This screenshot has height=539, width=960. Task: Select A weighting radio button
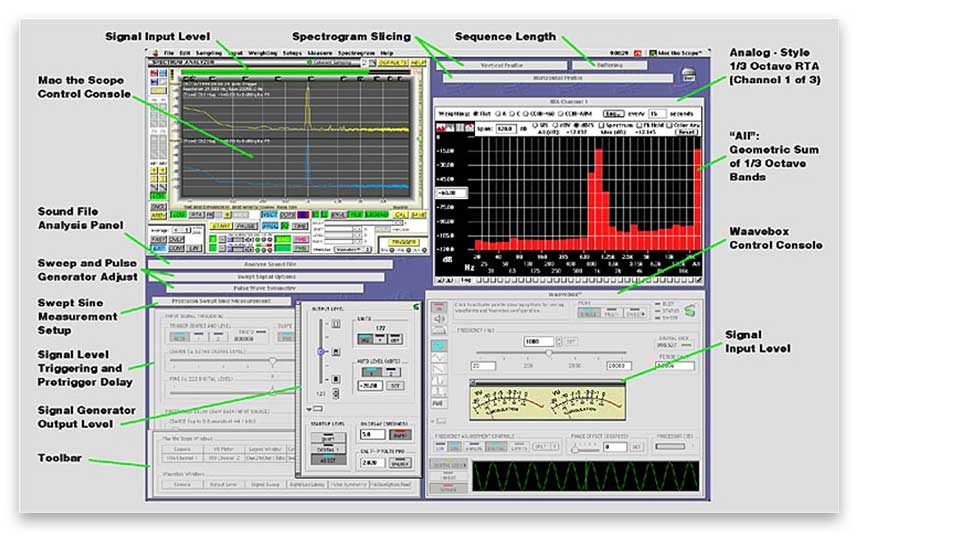tap(497, 114)
